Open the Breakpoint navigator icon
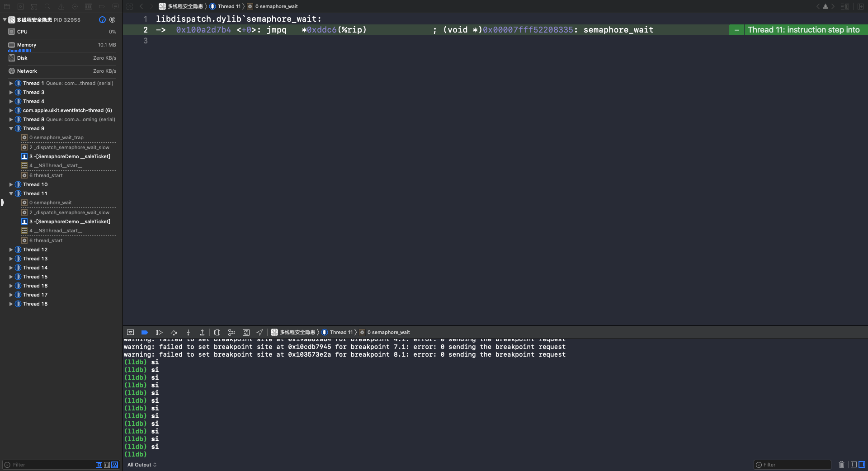Viewport: 868px width, 471px height. (102, 6)
